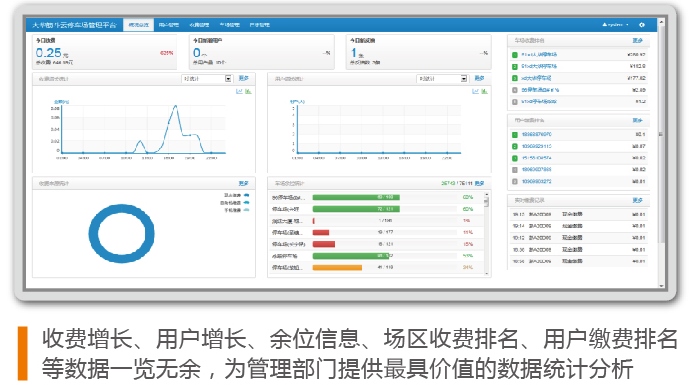Click the user avatar icon beside system

pyautogui.click(x=605, y=25)
